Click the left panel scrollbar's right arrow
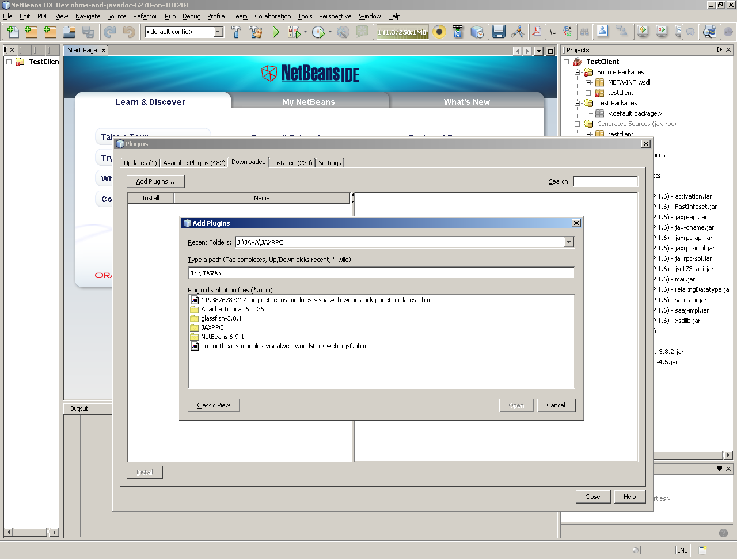The width and height of the screenshot is (737, 560). [55, 532]
